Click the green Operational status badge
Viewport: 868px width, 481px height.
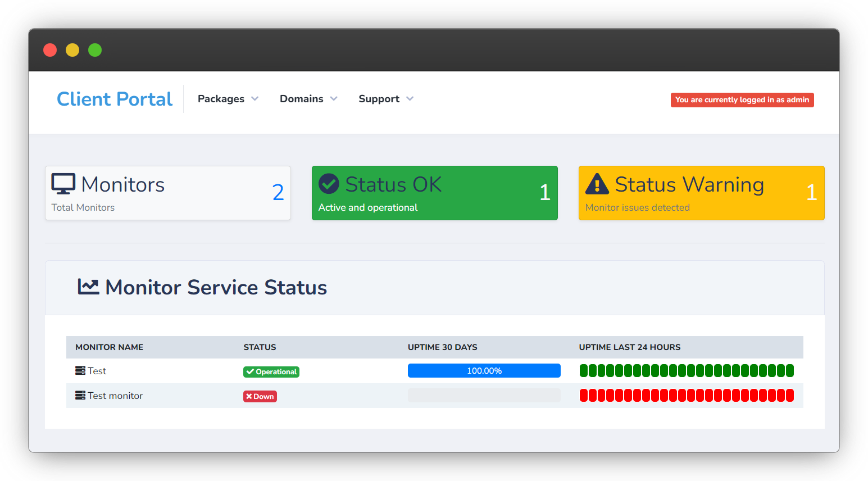tap(271, 371)
